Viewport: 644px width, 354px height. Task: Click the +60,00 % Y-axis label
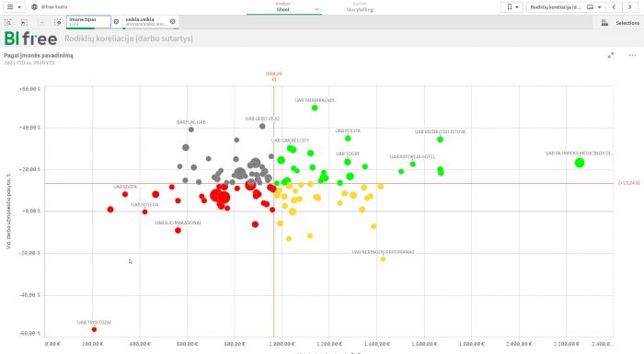click(30, 88)
